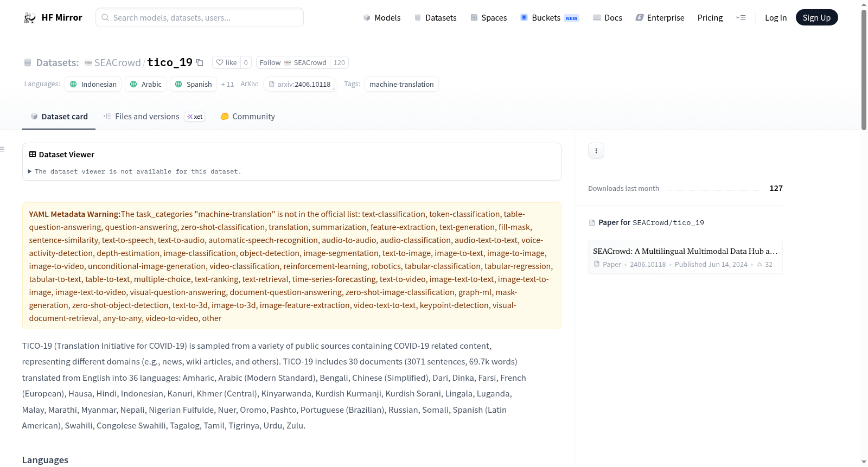868x467 pixels.
Task: Like the tico_19 dataset
Action: point(227,62)
